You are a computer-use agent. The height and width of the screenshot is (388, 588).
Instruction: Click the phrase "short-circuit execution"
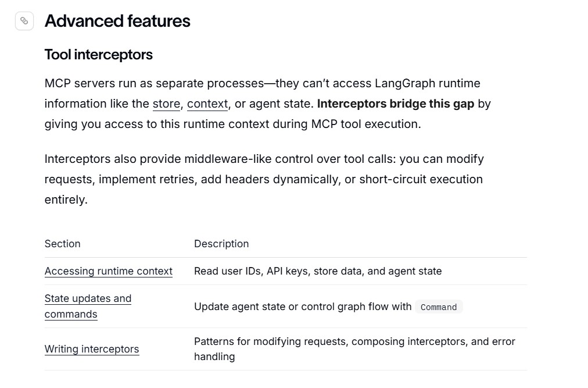coord(421,180)
